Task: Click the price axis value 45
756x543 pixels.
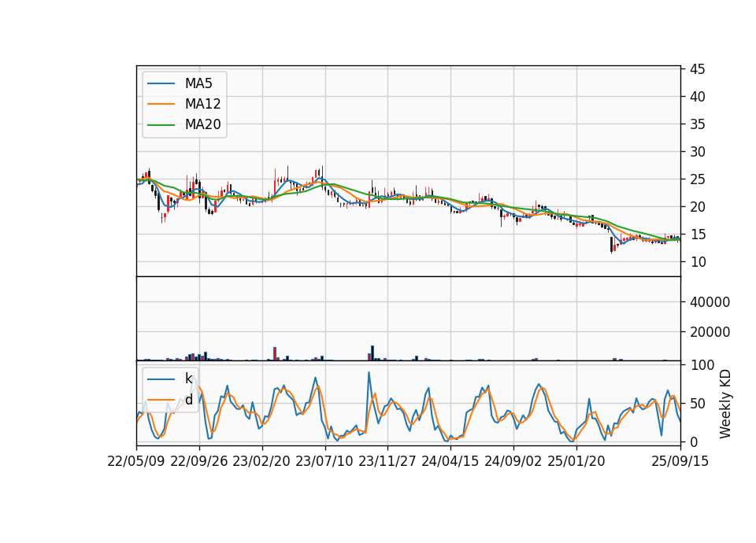Action: pos(697,69)
